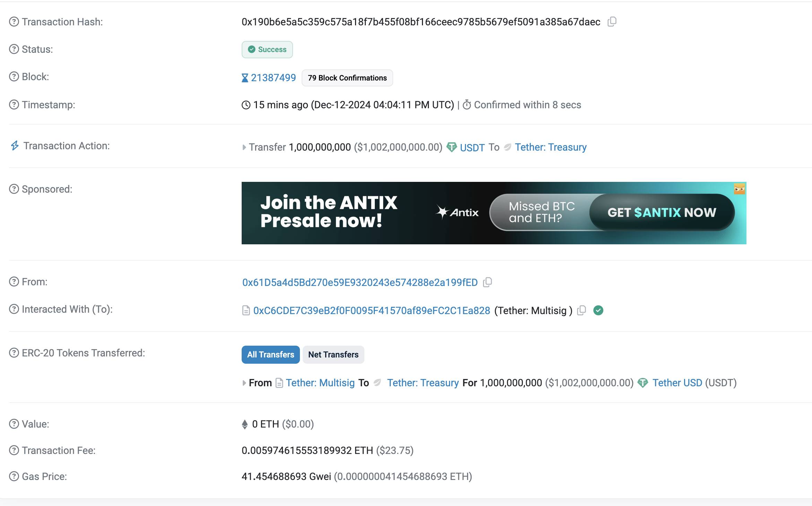
Task: Click the Success status badge
Action: [267, 50]
